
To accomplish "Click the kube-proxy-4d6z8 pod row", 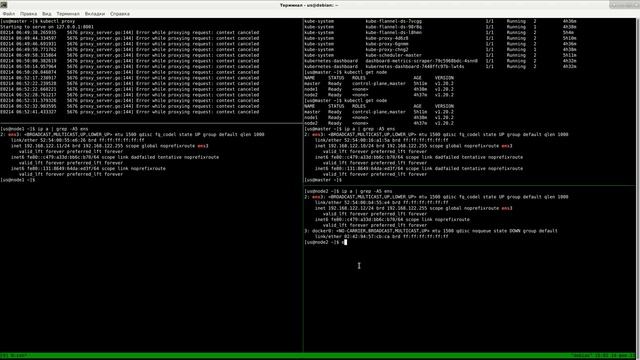I will point(440,38).
